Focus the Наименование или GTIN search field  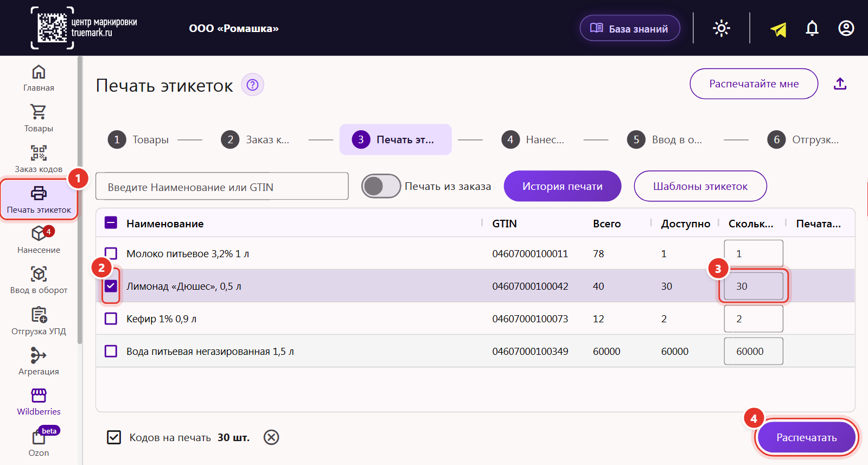222,186
